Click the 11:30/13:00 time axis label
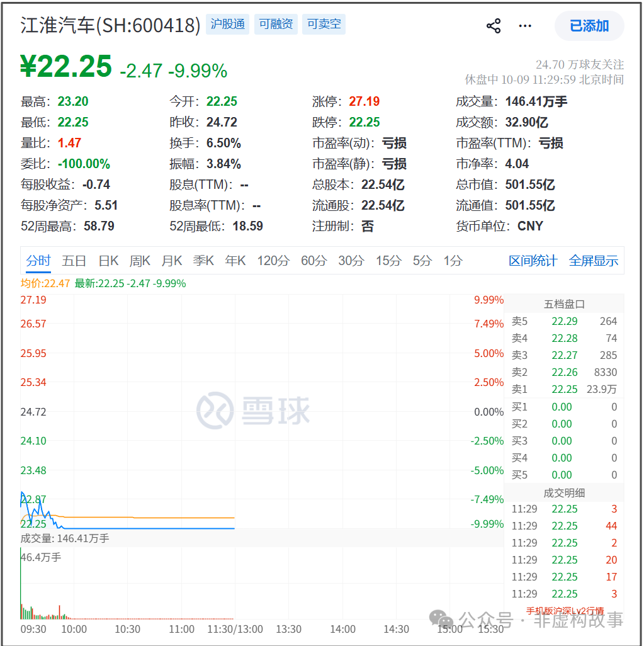Viewport: 644px width, 646px height. click(235, 629)
